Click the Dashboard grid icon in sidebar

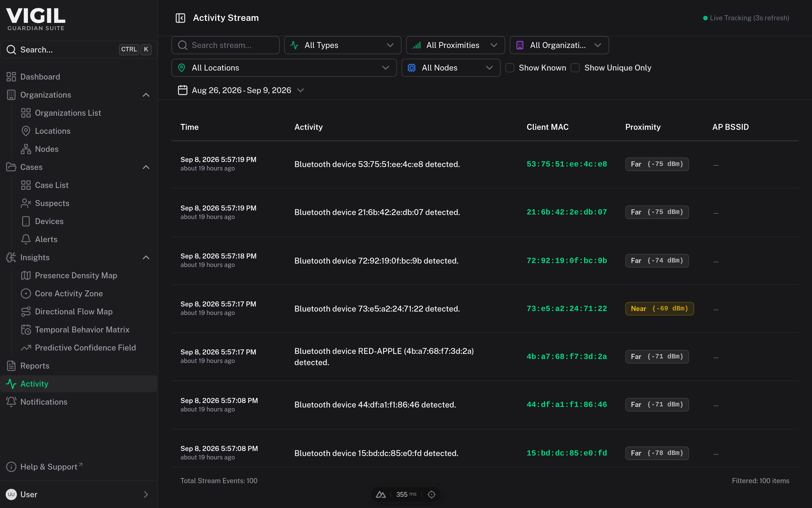pyautogui.click(x=11, y=76)
